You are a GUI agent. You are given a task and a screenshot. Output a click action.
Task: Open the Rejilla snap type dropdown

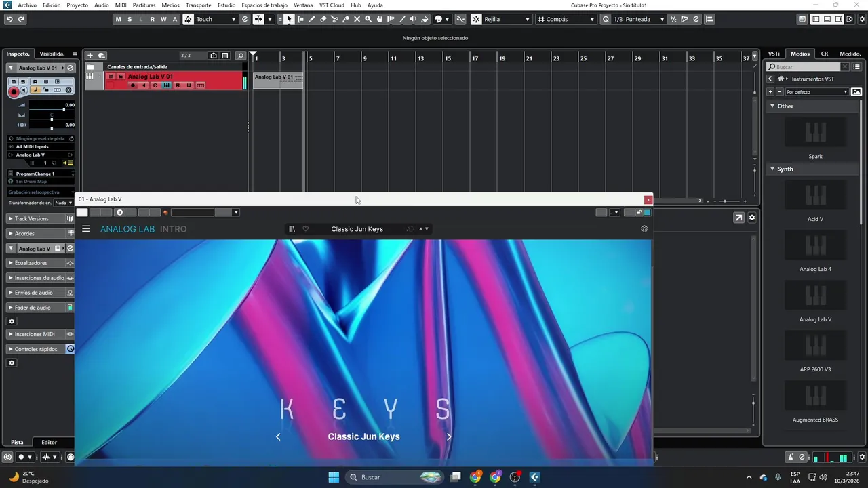point(507,19)
